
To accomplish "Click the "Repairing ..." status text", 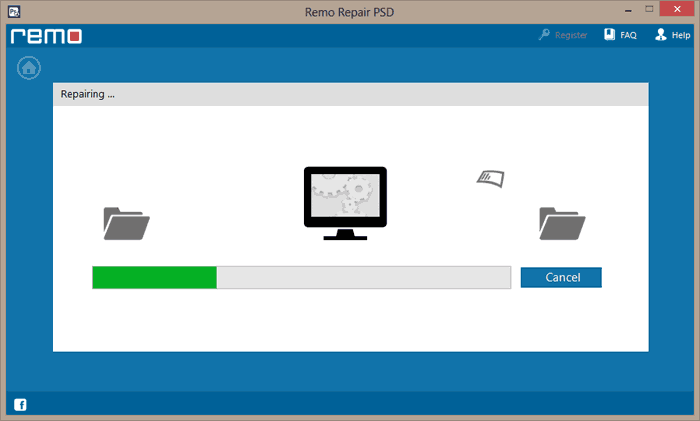I will tap(88, 94).
